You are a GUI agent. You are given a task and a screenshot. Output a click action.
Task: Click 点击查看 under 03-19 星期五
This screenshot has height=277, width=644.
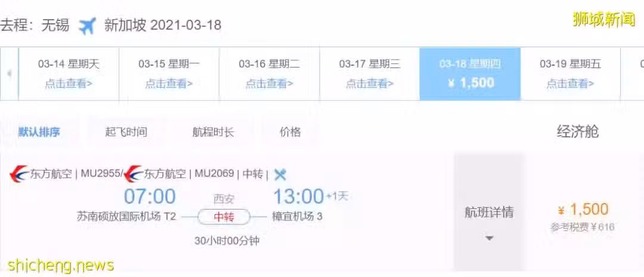(x=570, y=84)
